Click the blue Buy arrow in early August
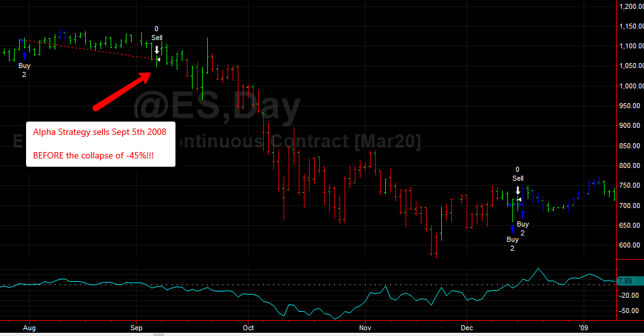 click(x=24, y=56)
